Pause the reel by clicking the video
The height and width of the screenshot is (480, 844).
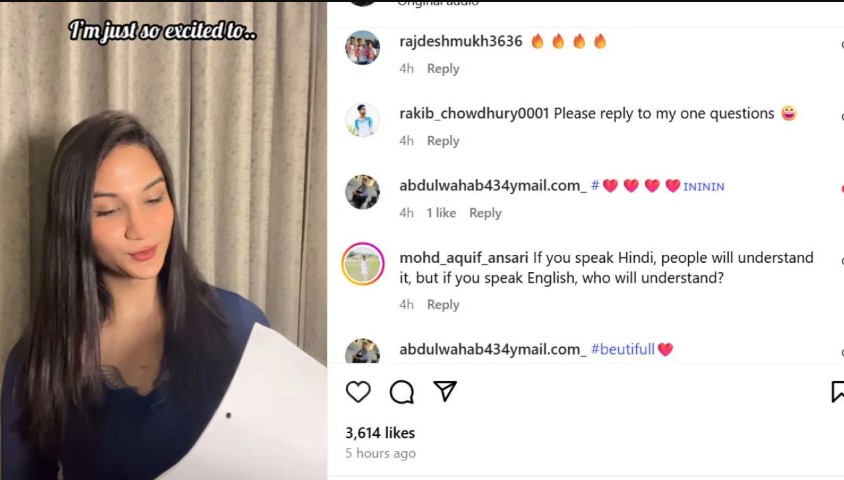point(163,241)
